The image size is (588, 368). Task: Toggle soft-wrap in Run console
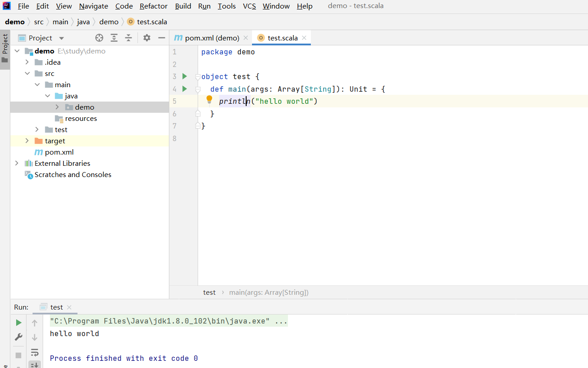point(35,352)
